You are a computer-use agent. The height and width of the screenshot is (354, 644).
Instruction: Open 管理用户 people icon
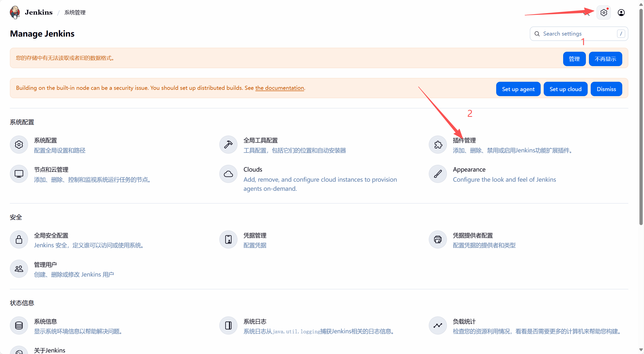[19, 269]
